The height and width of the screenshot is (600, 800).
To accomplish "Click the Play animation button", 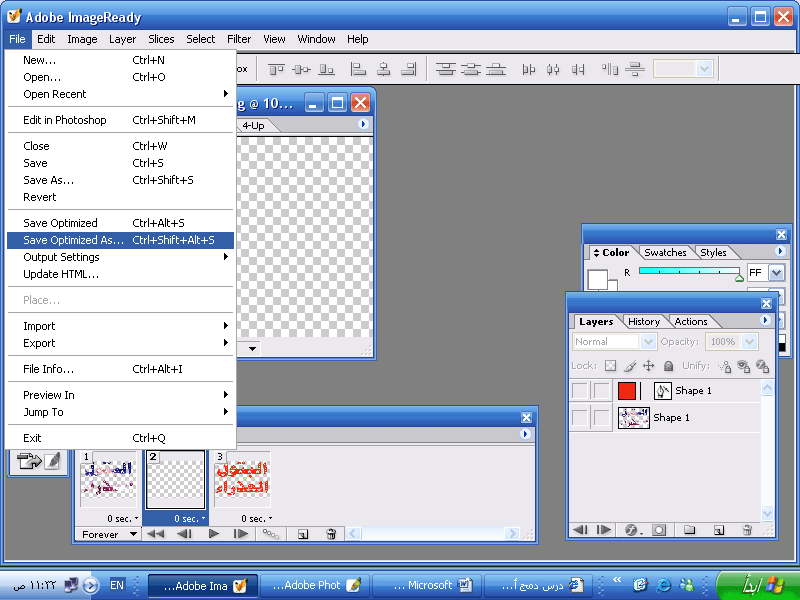I will click(x=213, y=534).
